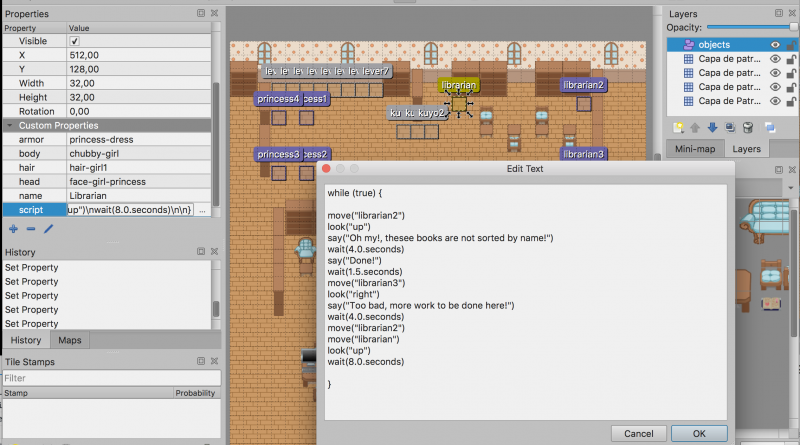
Task: Rename property using the pencil icon
Action: pos(47,229)
